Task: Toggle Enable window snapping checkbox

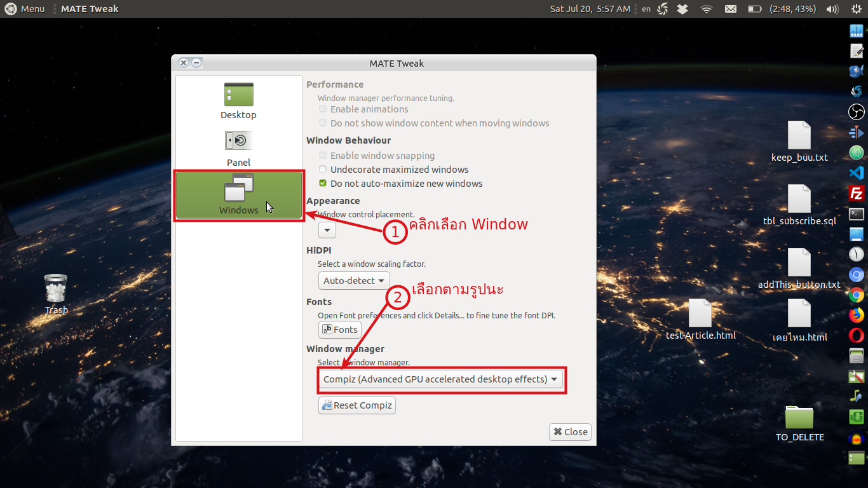Action: (x=323, y=156)
